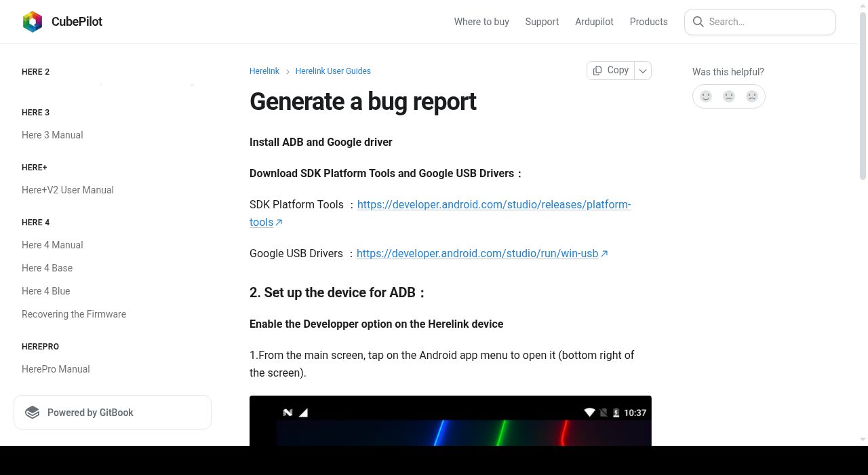Rate page with happy face icon
Image resolution: width=868 pixels, height=475 pixels.
tap(706, 96)
